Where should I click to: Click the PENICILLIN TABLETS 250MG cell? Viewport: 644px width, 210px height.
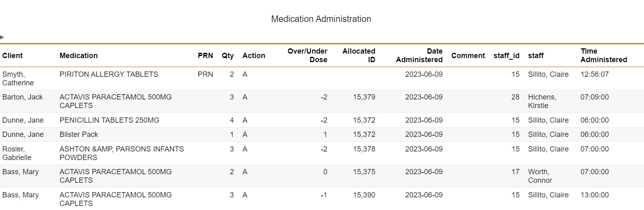coord(109,120)
